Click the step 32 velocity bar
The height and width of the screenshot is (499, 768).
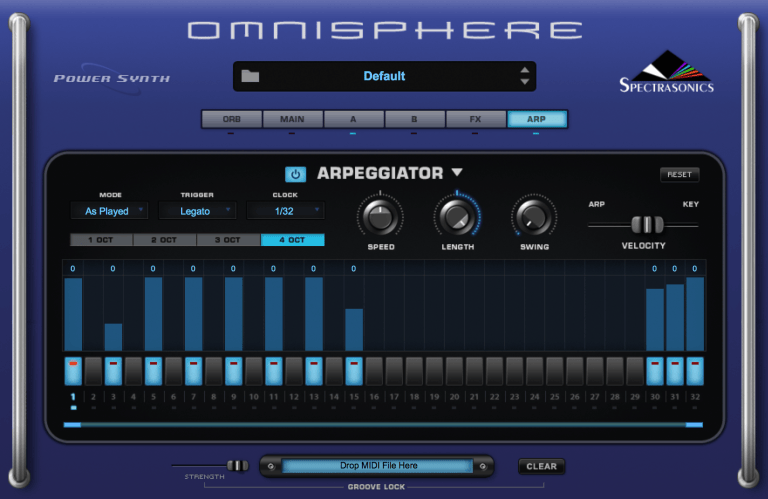coord(695,314)
